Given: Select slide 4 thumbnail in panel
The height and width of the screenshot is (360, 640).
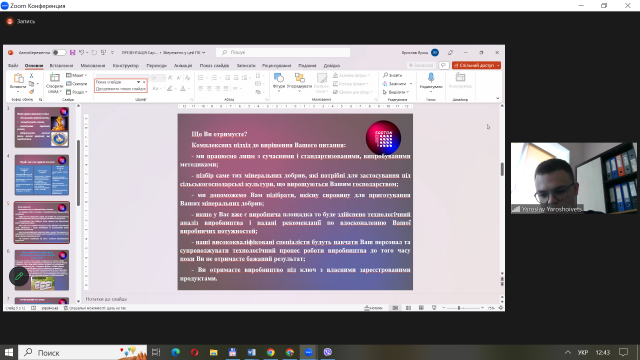Looking at the screenshot, I should [x=42, y=175].
